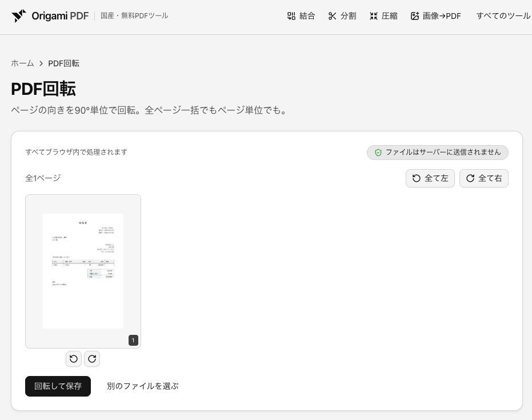Click the 全1ページ page count text
The height and width of the screenshot is (420, 532).
pyautogui.click(x=43, y=178)
